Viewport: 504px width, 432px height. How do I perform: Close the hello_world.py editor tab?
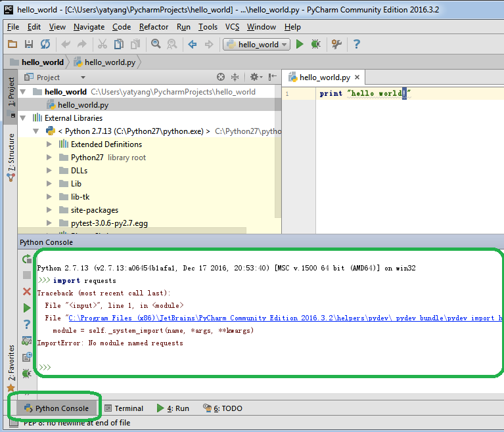pyautogui.click(x=357, y=77)
